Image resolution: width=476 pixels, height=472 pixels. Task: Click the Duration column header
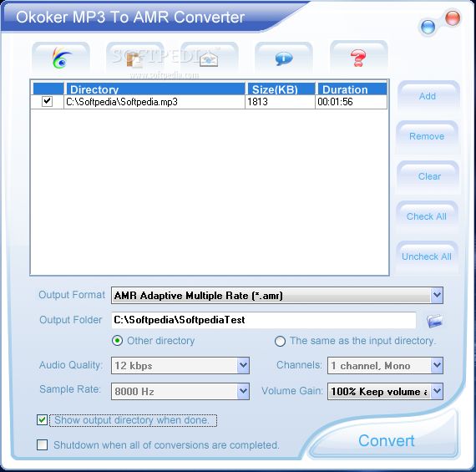click(352, 89)
